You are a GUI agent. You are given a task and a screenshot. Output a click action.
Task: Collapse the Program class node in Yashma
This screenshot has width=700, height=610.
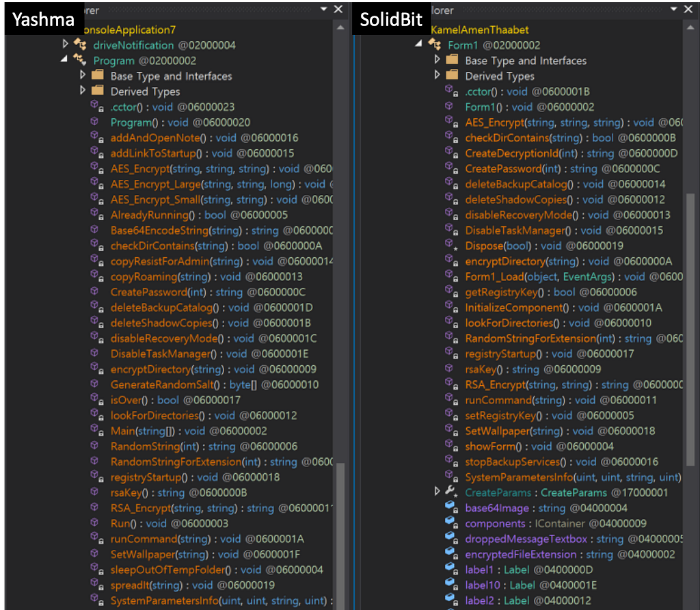(x=64, y=59)
